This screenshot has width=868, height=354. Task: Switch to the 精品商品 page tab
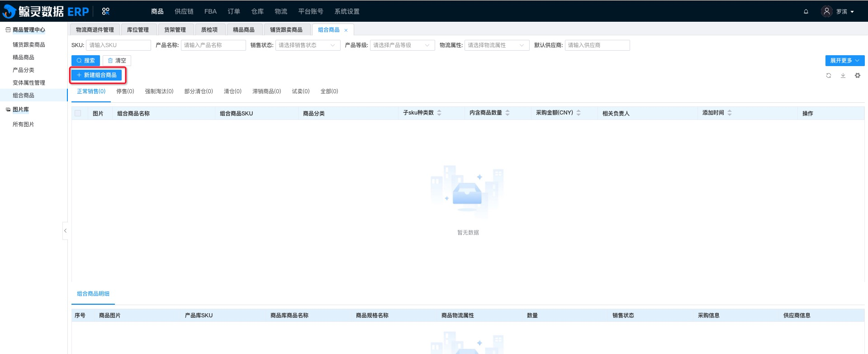(244, 30)
